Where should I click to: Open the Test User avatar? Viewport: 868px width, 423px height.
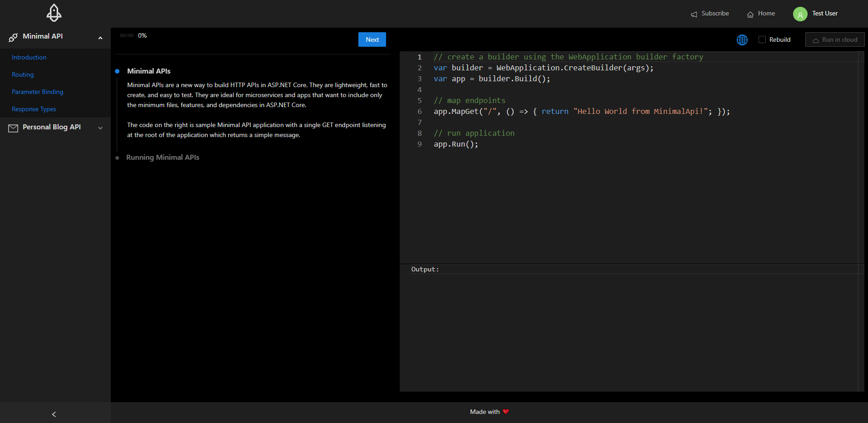click(800, 14)
